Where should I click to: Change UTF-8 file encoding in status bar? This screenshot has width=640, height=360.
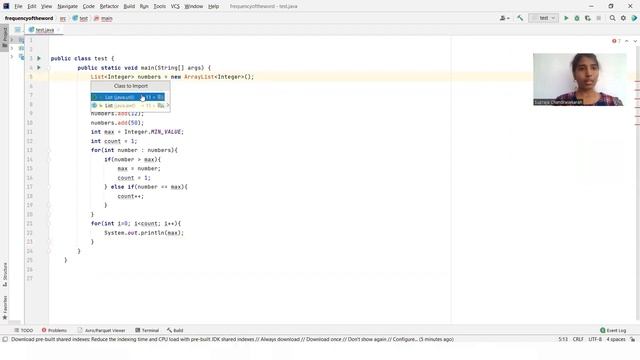click(595, 339)
